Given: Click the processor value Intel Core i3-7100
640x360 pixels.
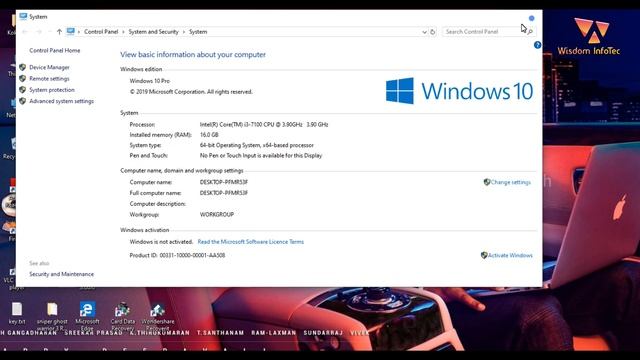Looking at the screenshot, I should coord(264,124).
